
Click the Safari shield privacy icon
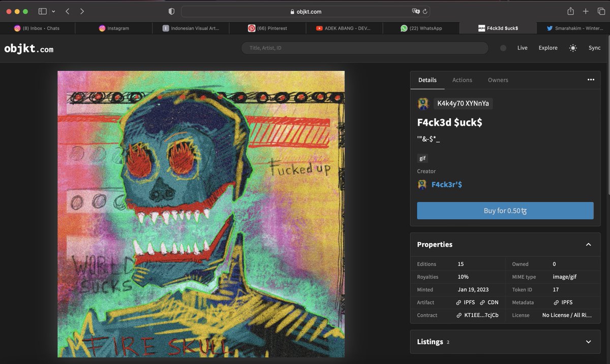pyautogui.click(x=171, y=10)
